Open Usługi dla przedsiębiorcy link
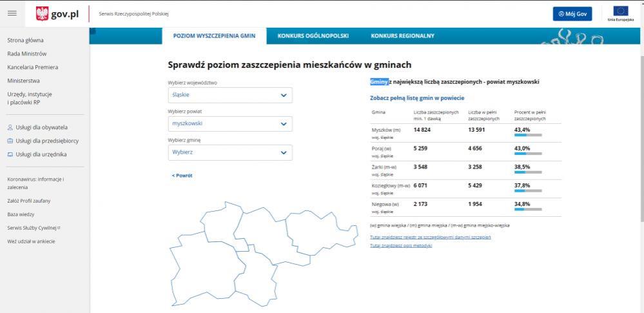The height and width of the screenshot is (313, 644). (x=47, y=141)
